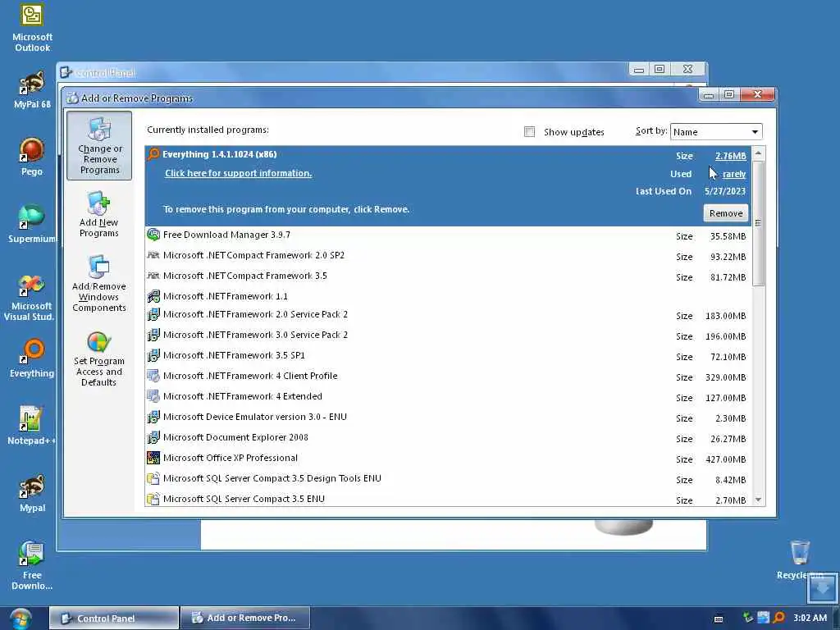The image size is (840, 630).
Task: Click the Device Emulator version 3.0 icon
Action: coord(153,417)
